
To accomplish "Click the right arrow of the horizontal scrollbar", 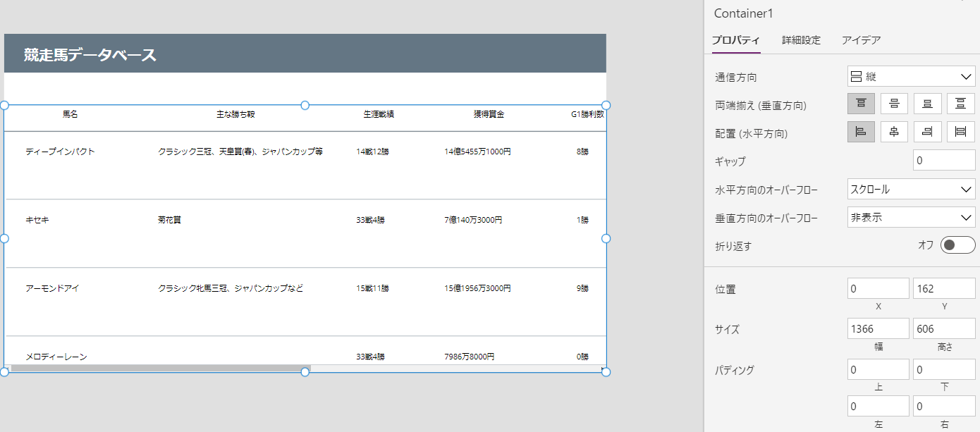I will pos(602,369).
